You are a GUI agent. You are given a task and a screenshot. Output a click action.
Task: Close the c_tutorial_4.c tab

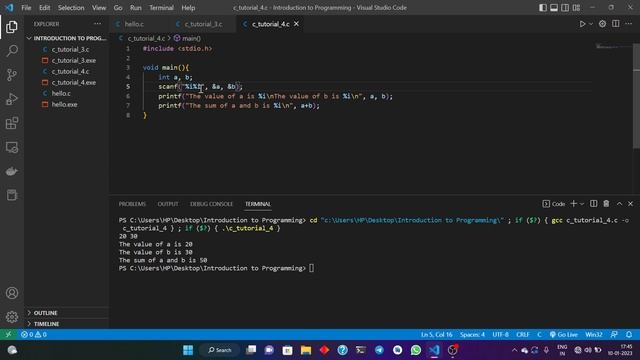tap(296, 24)
